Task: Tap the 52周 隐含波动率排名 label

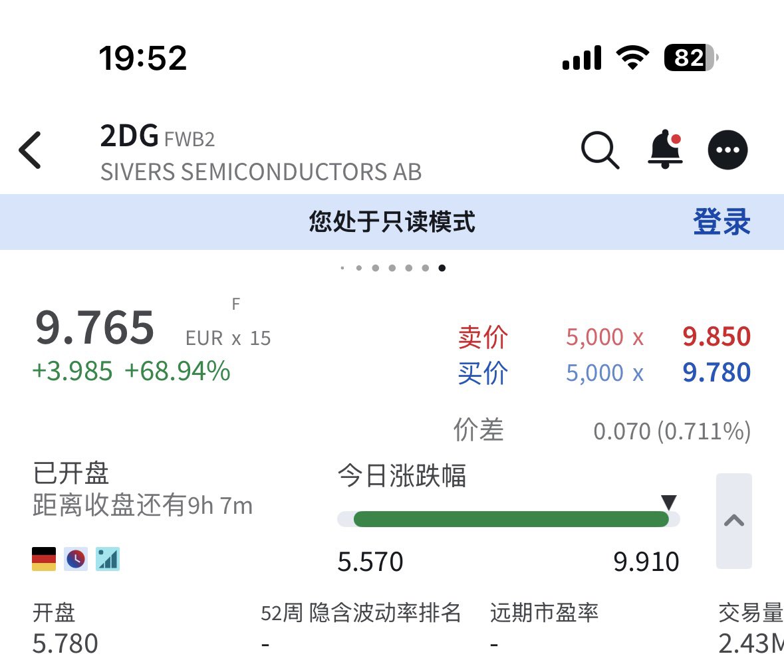Action: [x=360, y=613]
